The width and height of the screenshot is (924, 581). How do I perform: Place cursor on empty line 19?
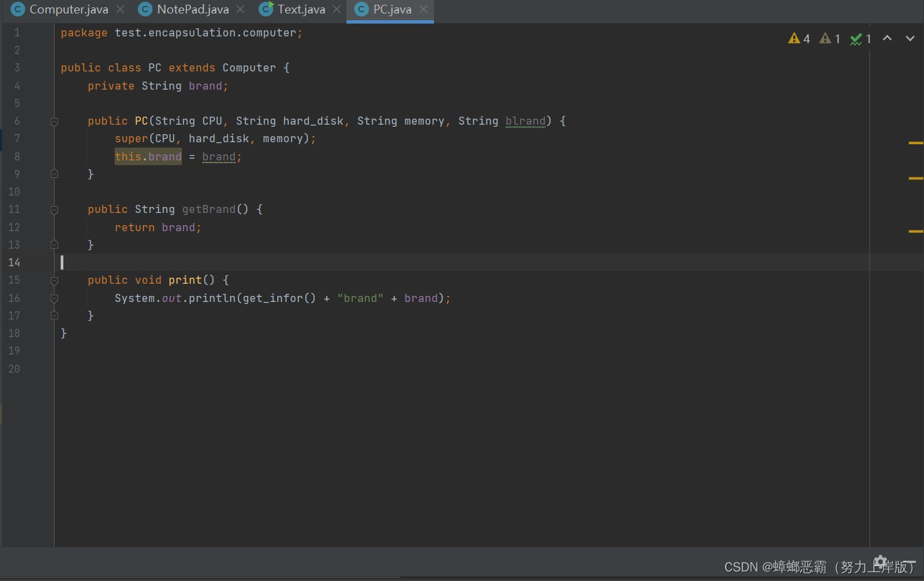pyautogui.click(x=462, y=351)
